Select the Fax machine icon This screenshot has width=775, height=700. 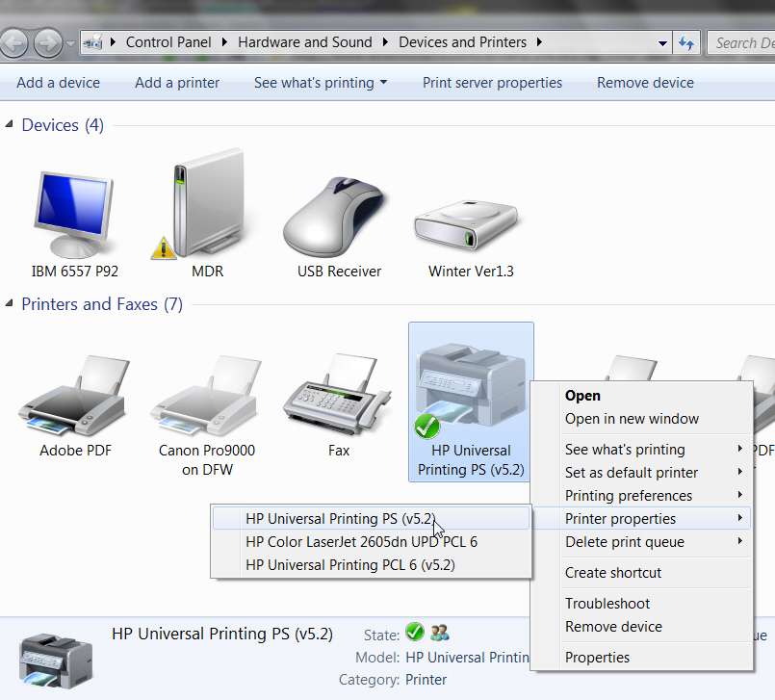338,396
